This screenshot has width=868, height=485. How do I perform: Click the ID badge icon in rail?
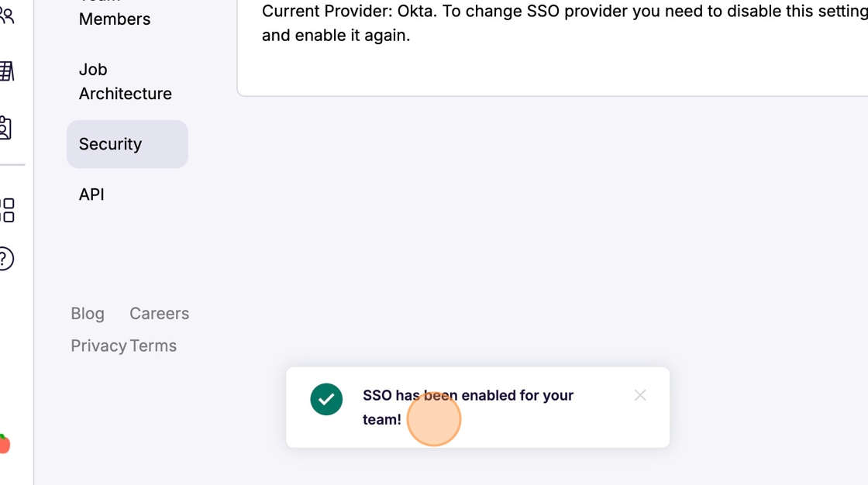tap(6, 128)
